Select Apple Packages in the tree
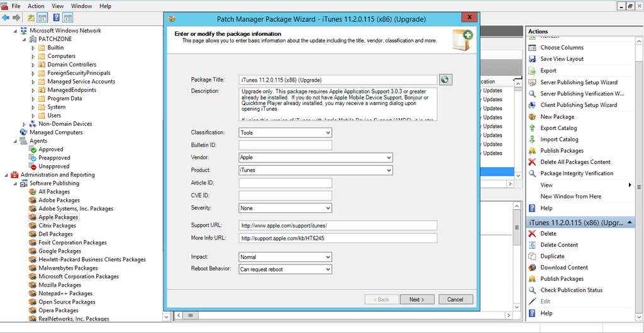Image resolution: width=644 pixels, height=333 pixels. point(58,217)
